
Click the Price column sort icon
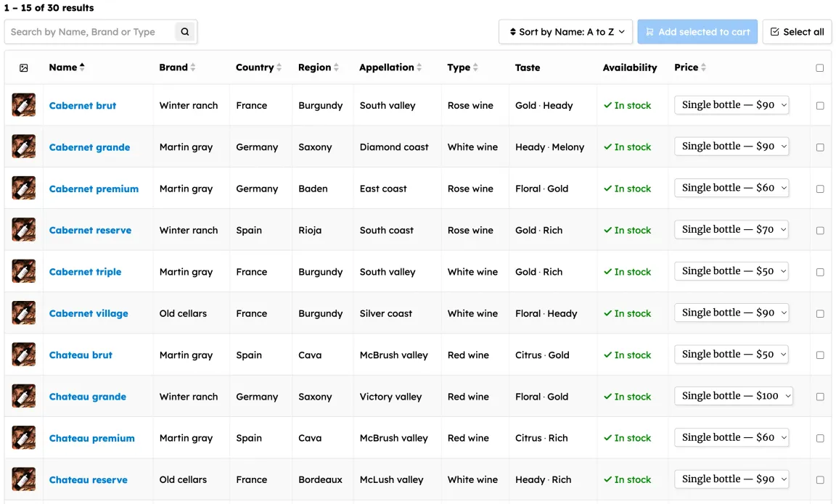(703, 67)
